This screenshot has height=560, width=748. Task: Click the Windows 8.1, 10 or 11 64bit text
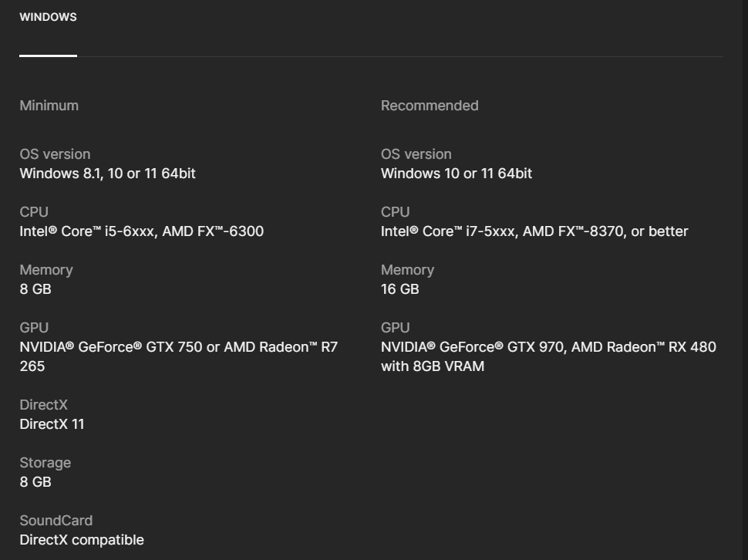tap(107, 174)
